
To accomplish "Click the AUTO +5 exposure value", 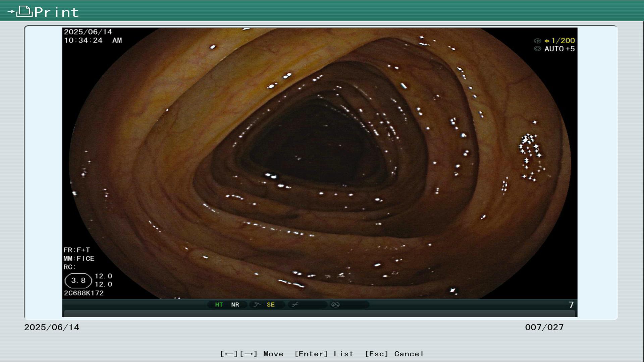I will (x=559, y=49).
